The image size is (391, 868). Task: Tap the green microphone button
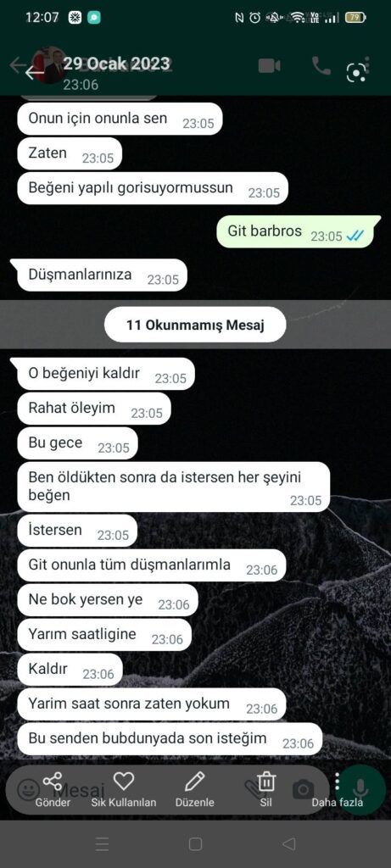coord(360,789)
